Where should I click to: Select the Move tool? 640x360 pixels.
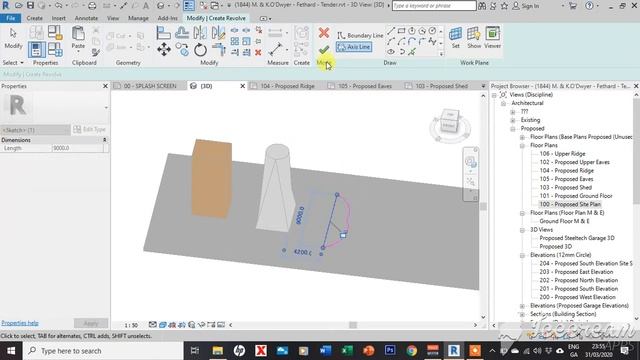[164, 50]
